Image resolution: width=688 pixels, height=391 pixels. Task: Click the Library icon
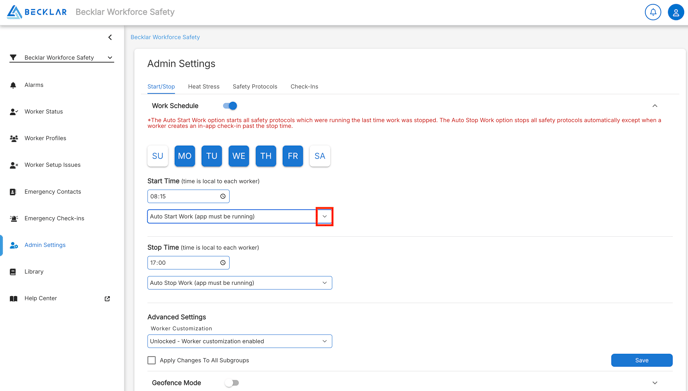tap(13, 272)
